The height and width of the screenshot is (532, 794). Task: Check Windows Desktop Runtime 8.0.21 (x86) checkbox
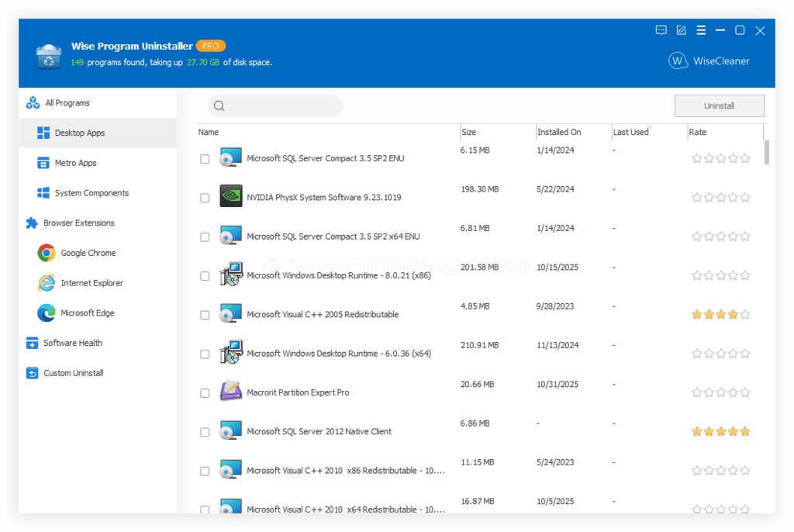coord(205,276)
